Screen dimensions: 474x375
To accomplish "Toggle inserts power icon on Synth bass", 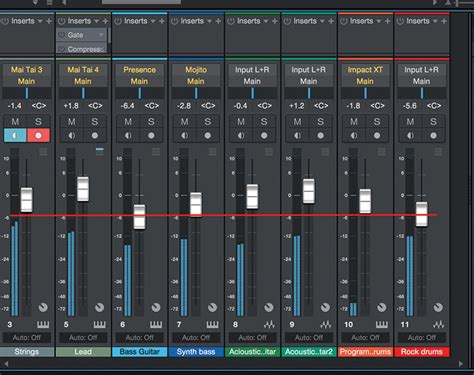I will [x=174, y=21].
